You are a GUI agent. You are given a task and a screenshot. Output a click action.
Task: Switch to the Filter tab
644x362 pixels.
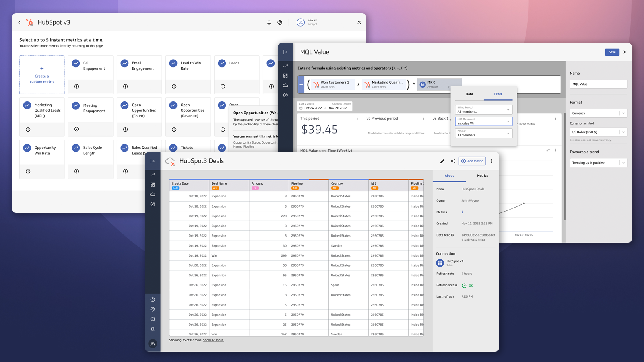(498, 94)
